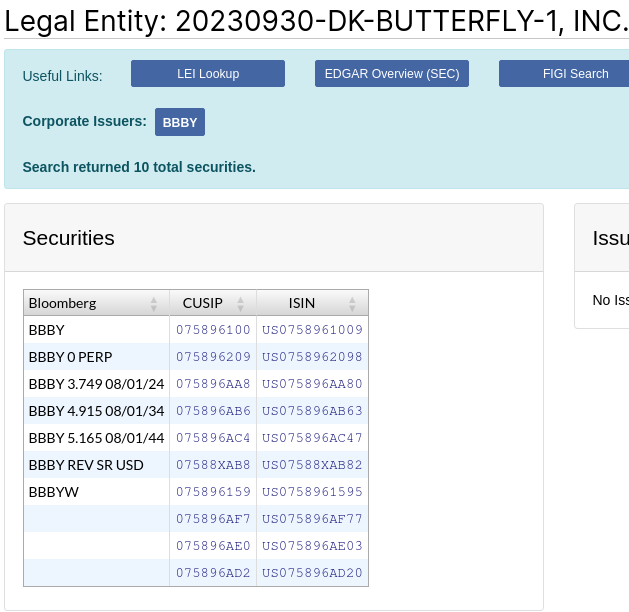Click the Bloomberg column header
The height and width of the screenshot is (612, 629).
pyautogui.click(x=96, y=303)
